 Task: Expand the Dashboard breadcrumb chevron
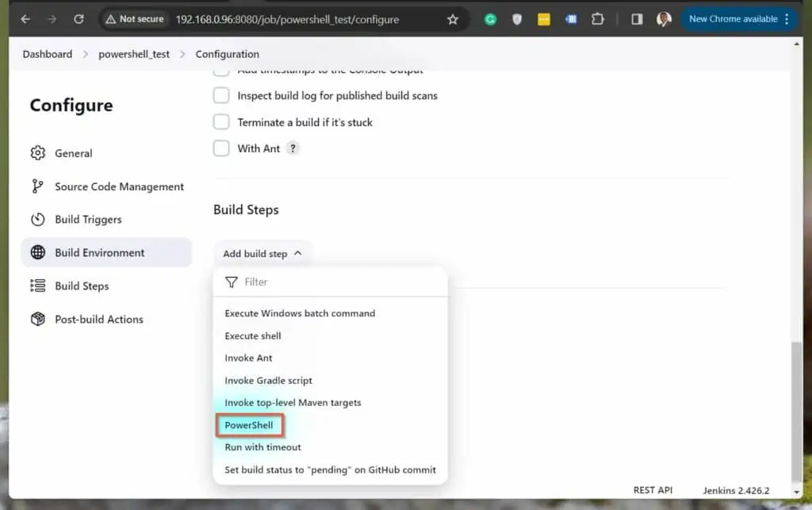86,55
